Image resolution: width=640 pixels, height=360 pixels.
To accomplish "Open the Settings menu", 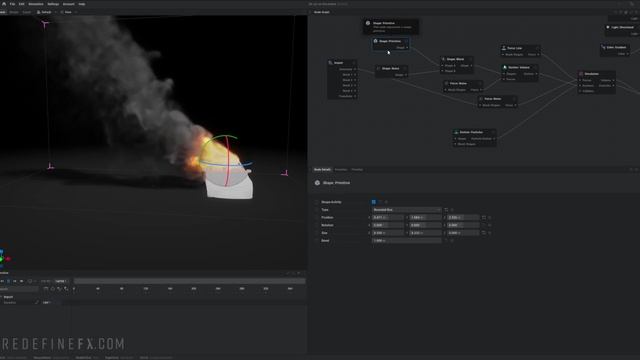I will click(53, 4).
